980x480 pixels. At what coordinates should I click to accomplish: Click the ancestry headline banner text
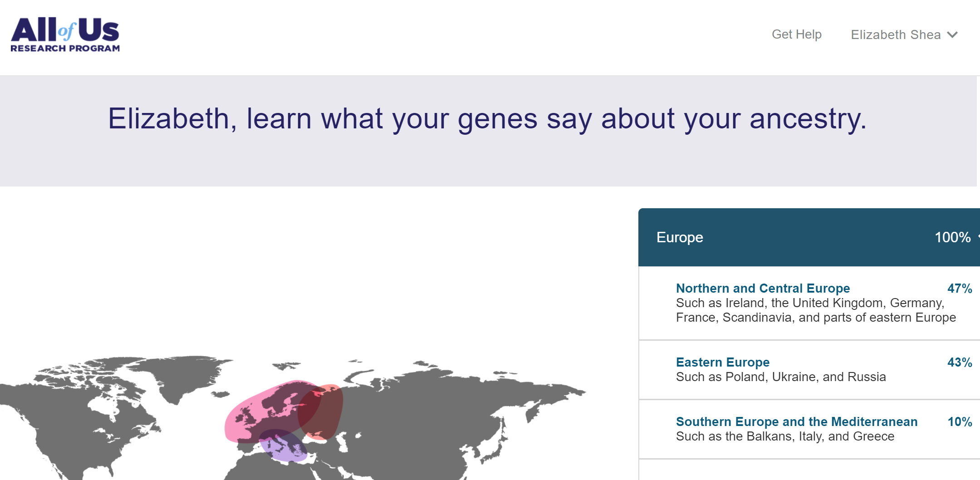(487, 119)
